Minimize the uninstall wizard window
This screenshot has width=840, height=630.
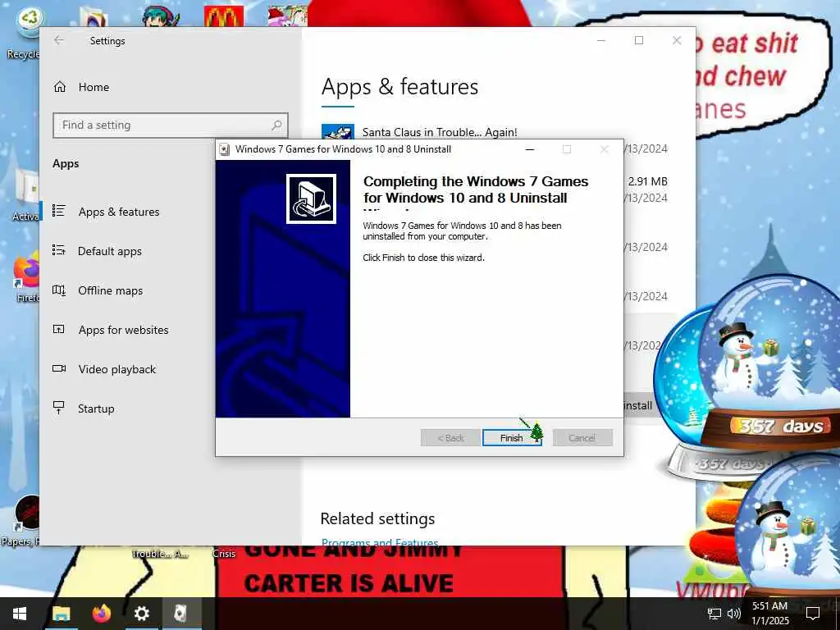[x=530, y=149]
